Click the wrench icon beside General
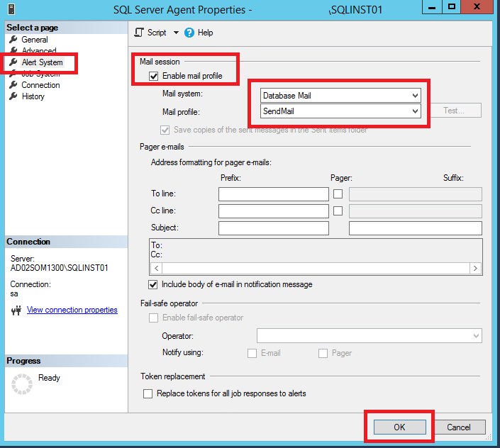500x448 pixels. point(13,40)
